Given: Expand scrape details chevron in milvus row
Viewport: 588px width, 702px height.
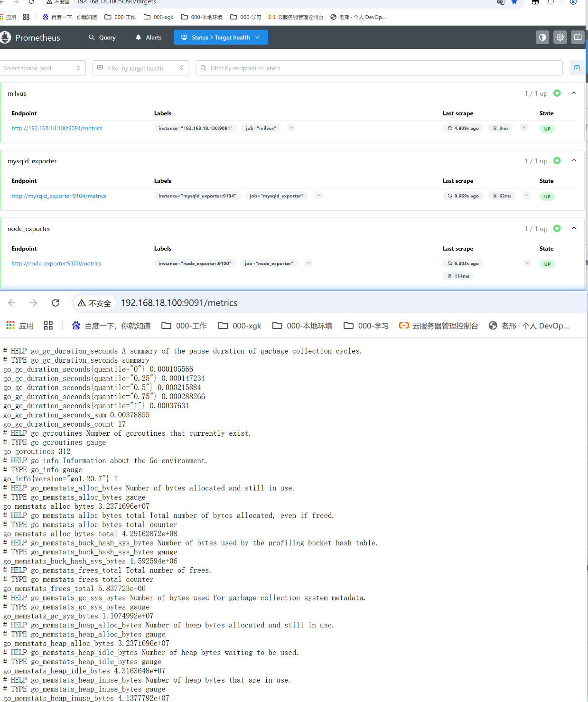Looking at the screenshot, I should pos(524,128).
